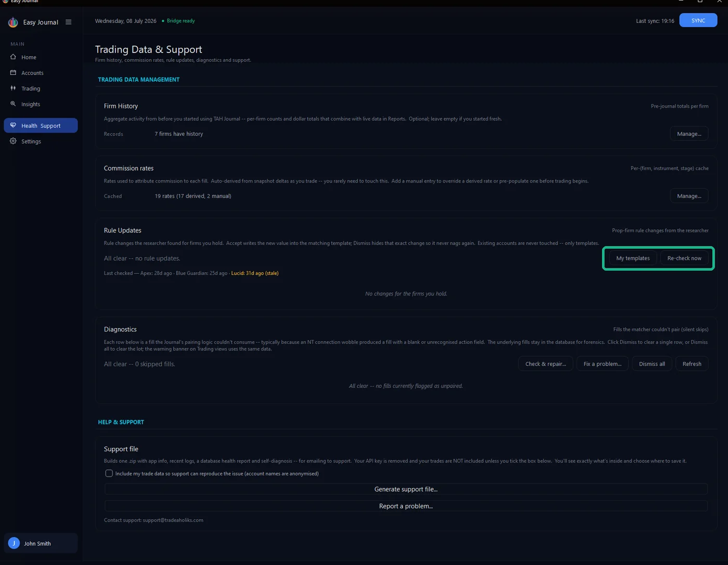Click the Insights magnifier icon
This screenshot has height=565, width=728.
tap(13, 104)
